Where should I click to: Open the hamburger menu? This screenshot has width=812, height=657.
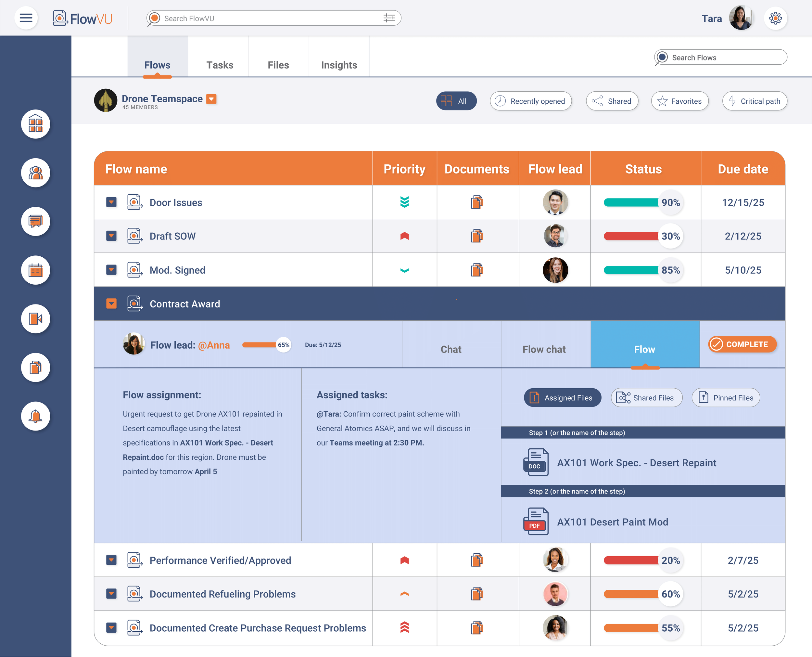[26, 18]
